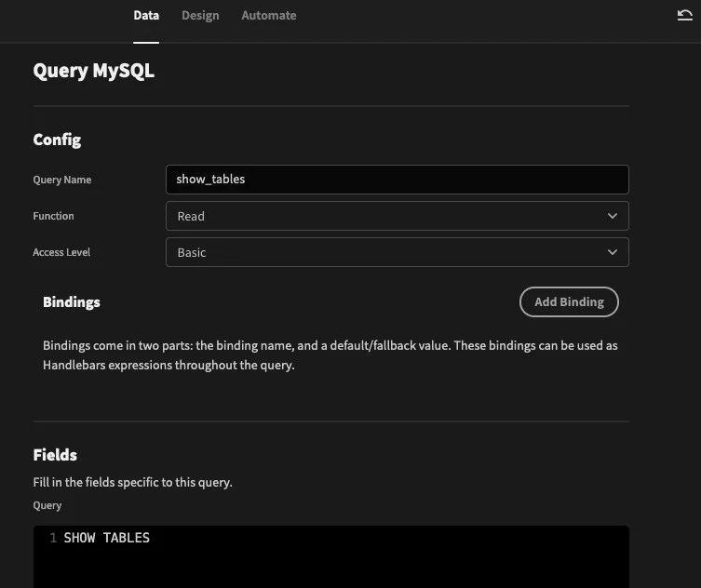
Task: Click the Config section heading
Action: click(x=57, y=140)
